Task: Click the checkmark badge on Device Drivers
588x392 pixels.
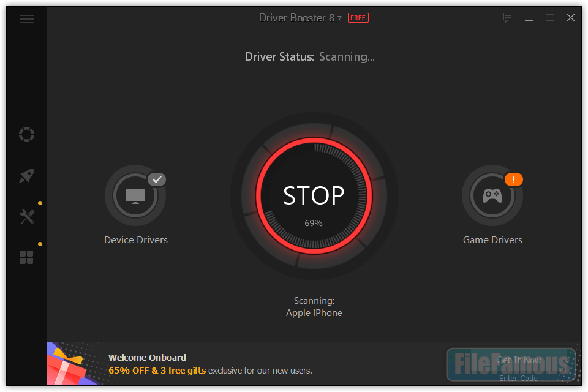Action: [x=157, y=179]
